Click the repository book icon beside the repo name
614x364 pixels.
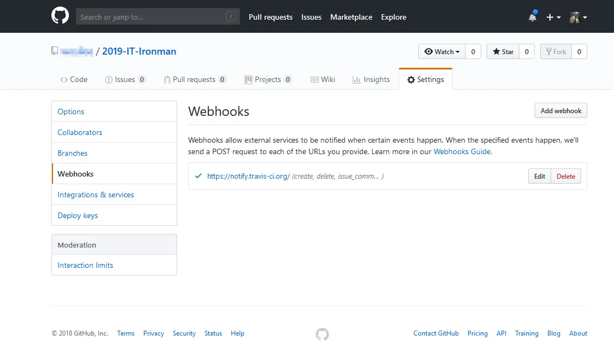click(x=54, y=50)
